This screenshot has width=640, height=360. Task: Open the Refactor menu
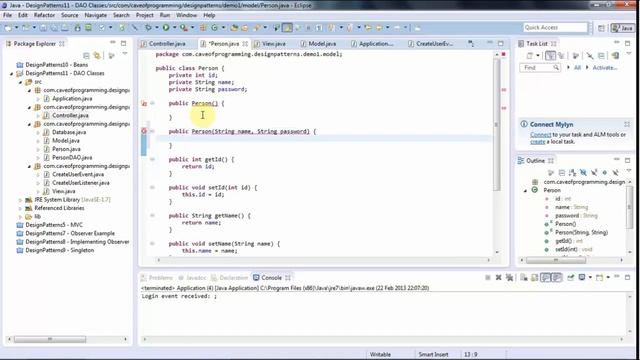(x=44, y=15)
